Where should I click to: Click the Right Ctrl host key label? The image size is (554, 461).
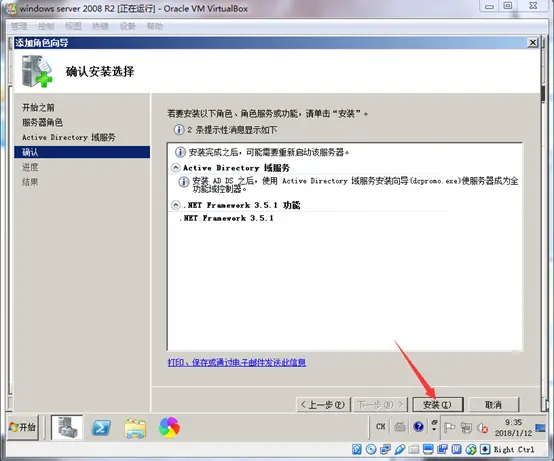(x=514, y=450)
